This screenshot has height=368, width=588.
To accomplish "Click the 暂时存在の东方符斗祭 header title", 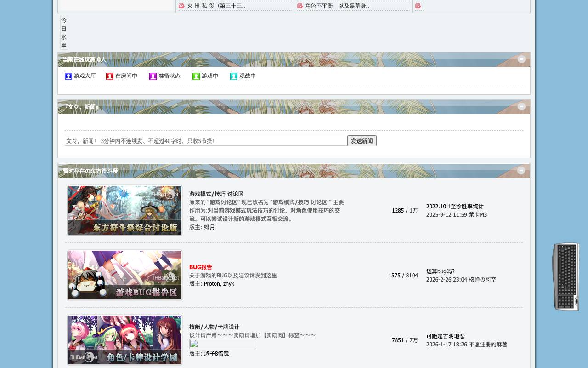I will 90,171.
